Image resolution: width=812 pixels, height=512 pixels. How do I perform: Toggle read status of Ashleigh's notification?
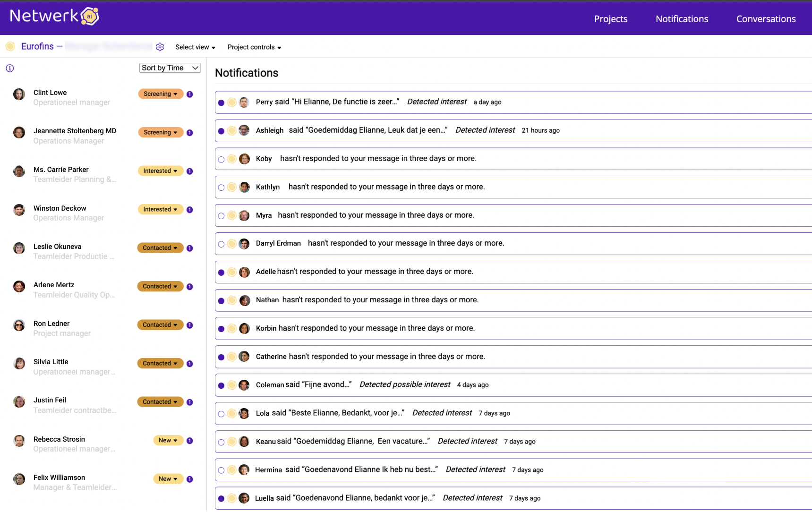click(221, 131)
